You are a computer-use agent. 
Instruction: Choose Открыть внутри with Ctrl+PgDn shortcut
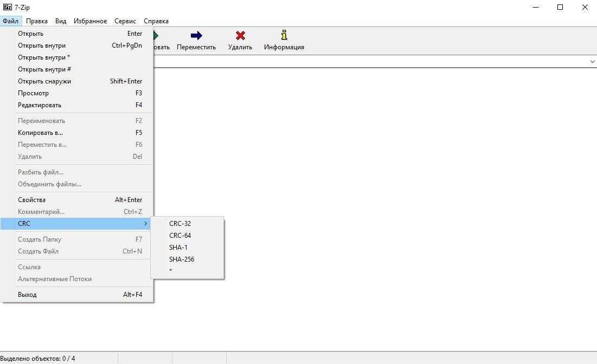pos(76,45)
